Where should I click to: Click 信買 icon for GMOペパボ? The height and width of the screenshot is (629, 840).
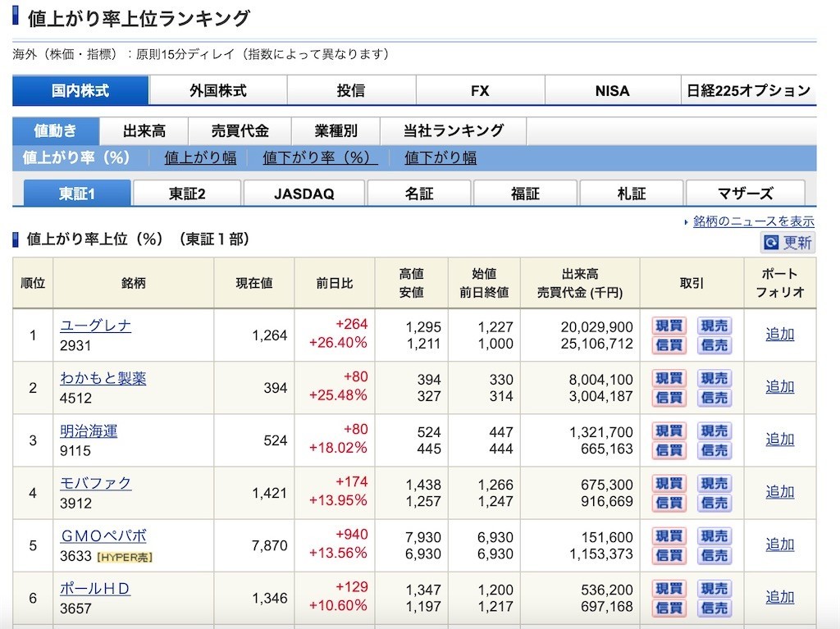click(669, 555)
